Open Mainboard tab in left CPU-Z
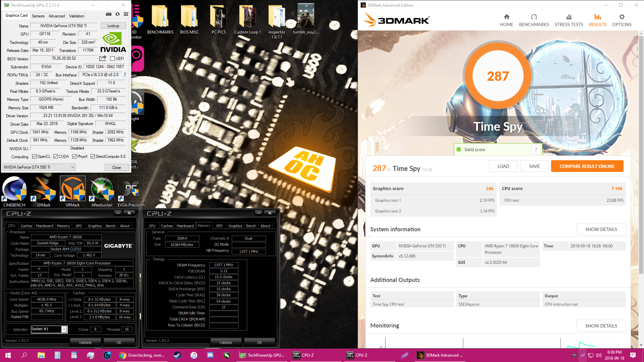This screenshot has height=362, width=644. (x=45, y=226)
